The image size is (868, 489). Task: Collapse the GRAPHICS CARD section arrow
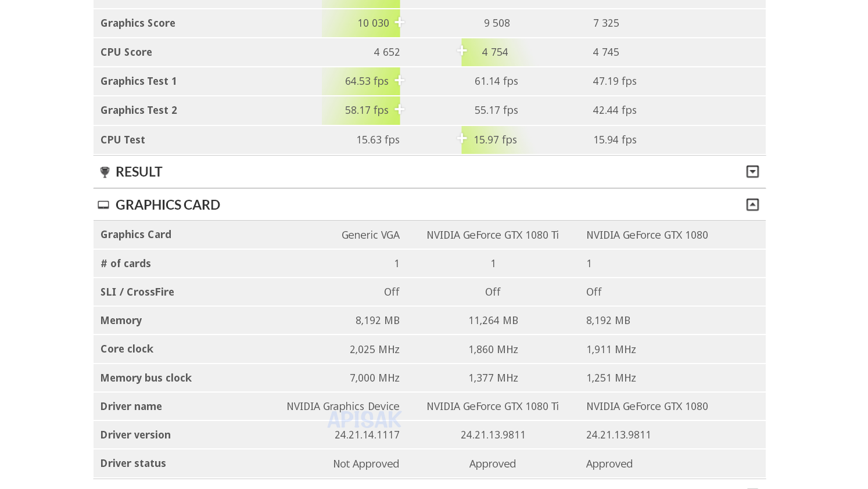tap(752, 204)
